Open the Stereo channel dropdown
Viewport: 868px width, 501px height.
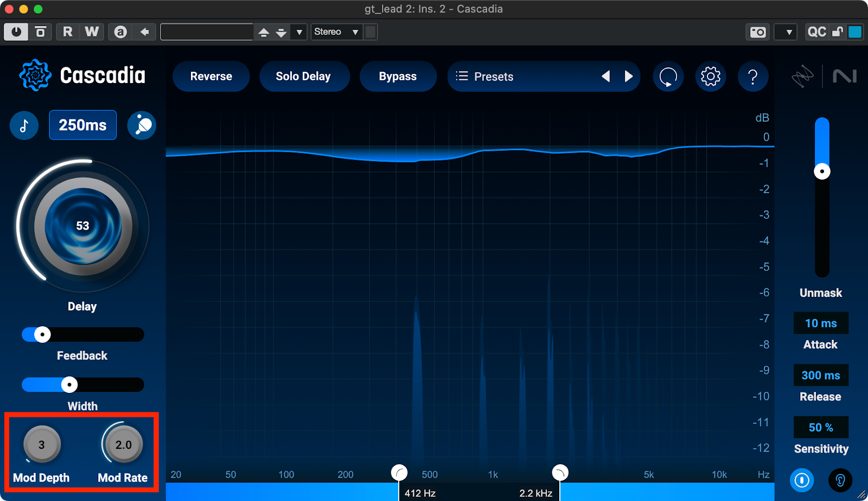coord(336,32)
